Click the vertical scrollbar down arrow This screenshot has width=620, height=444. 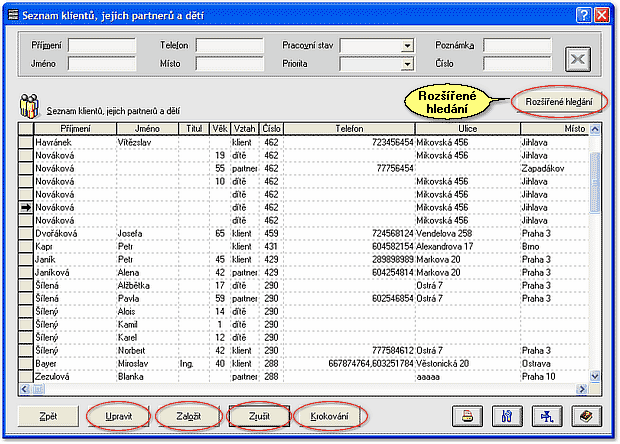click(595, 374)
